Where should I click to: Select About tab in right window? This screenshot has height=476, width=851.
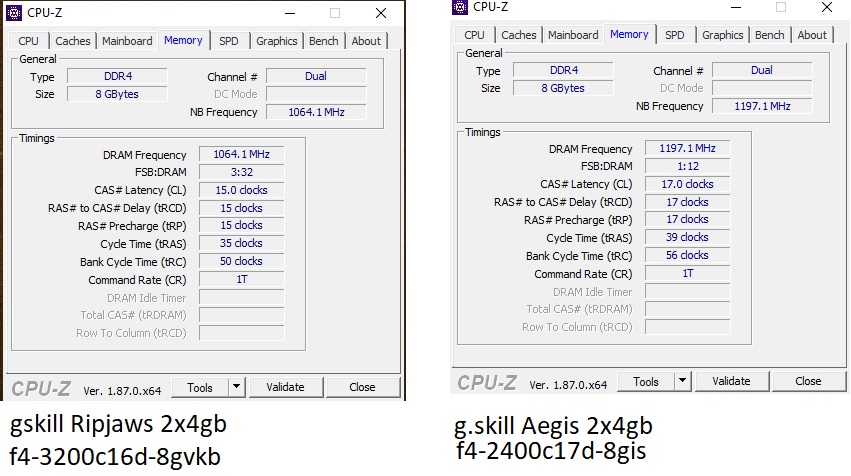[812, 35]
